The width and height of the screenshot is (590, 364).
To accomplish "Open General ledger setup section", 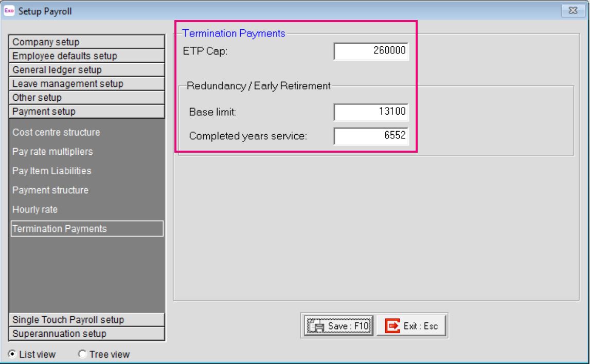I will click(x=86, y=70).
